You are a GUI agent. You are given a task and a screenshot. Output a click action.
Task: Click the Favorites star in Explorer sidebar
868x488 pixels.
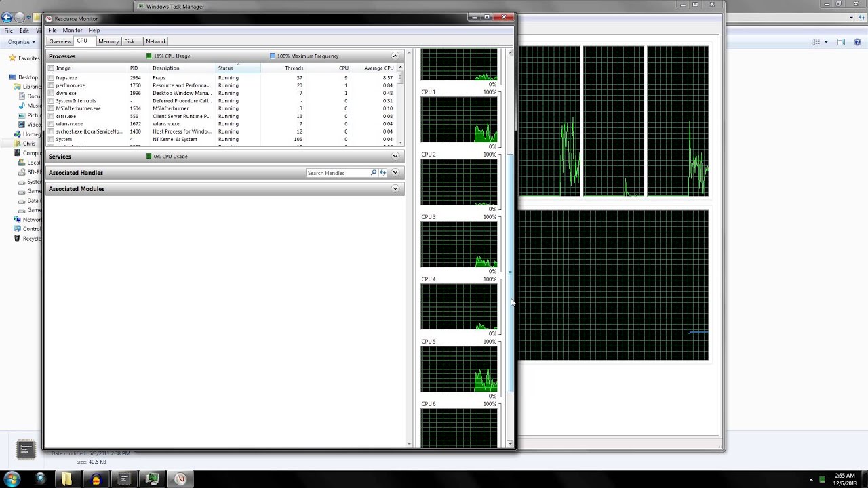(x=12, y=58)
